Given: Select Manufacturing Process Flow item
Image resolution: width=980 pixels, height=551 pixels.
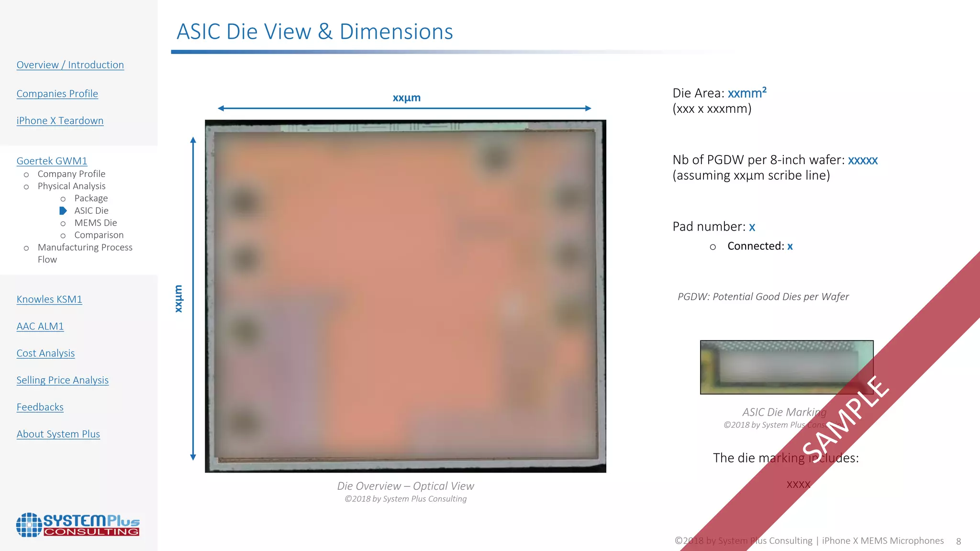Looking at the screenshot, I should 85,248.
